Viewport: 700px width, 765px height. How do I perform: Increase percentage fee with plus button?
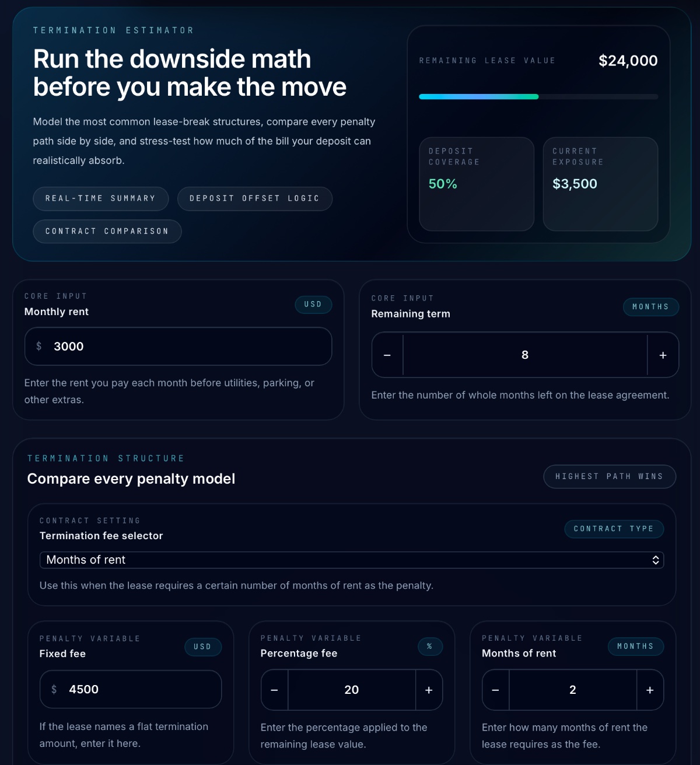point(429,690)
